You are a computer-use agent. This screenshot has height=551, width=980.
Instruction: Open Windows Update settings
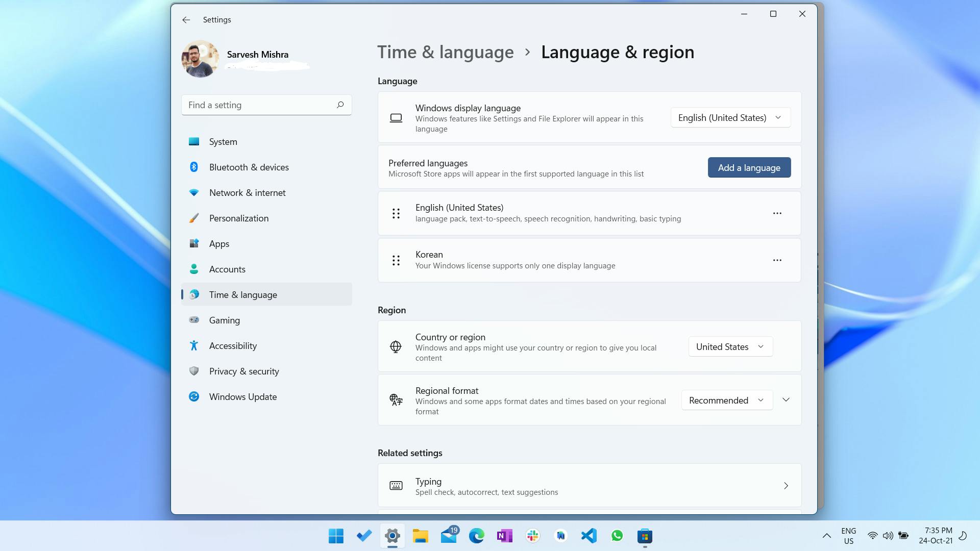tap(242, 396)
